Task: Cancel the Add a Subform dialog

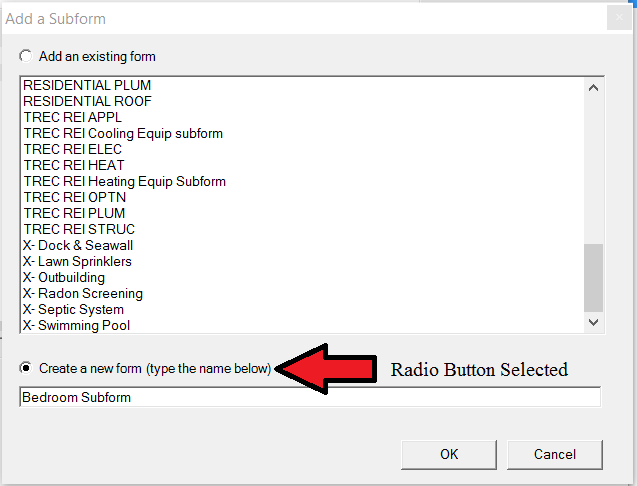Action: (555, 454)
